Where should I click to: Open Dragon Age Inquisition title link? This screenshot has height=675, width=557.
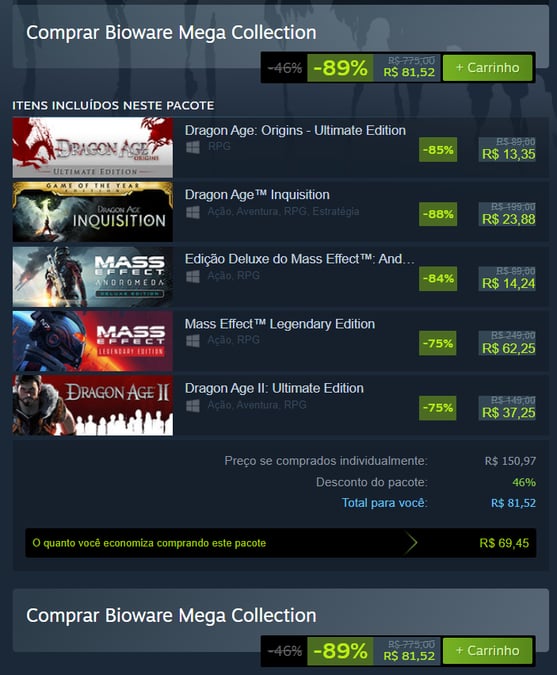(x=257, y=195)
